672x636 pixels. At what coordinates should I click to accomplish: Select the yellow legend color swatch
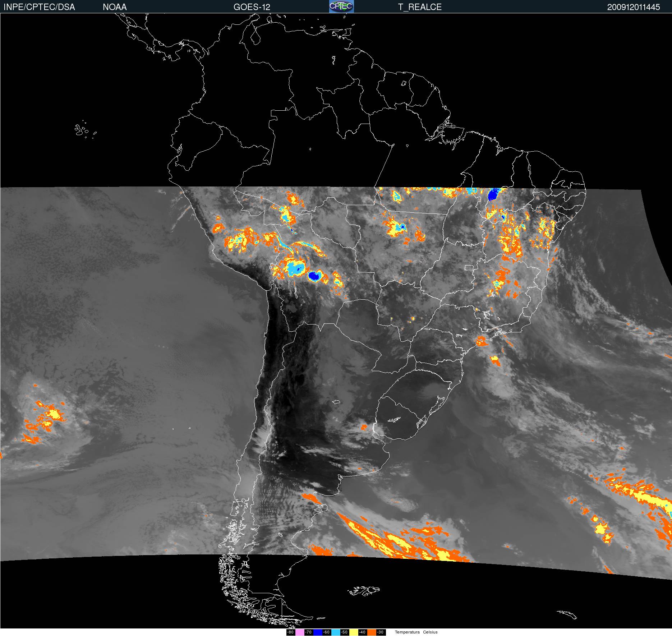tap(354, 632)
